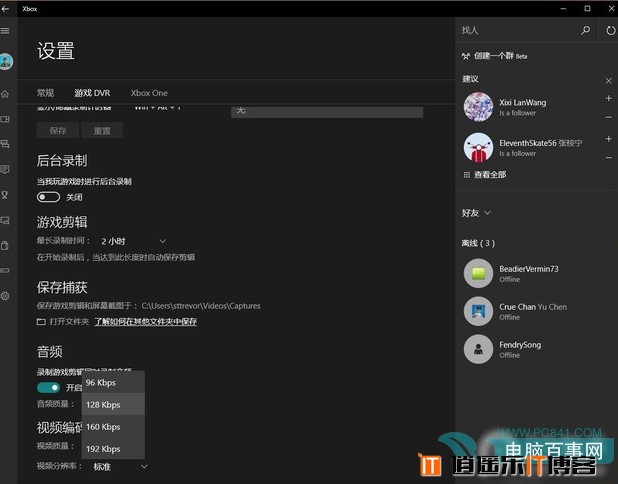The width and height of the screenshot is (618, 484).
Task: Click the search magnifier icon
Action: tap(586, 30)
